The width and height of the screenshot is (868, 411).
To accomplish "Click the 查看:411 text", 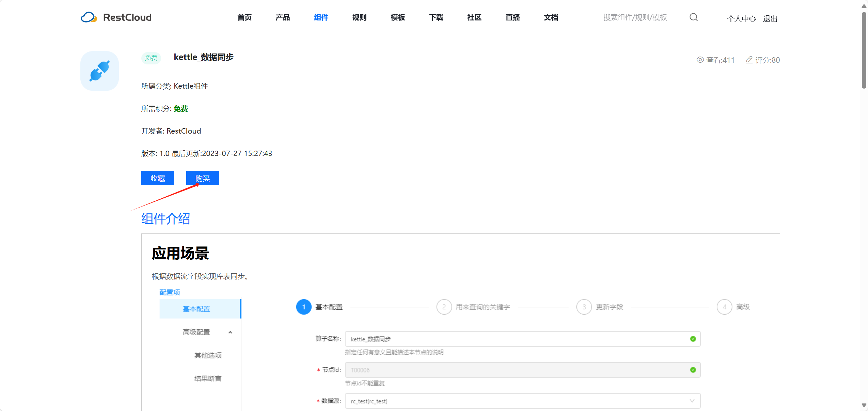I will tap(721, 60).
